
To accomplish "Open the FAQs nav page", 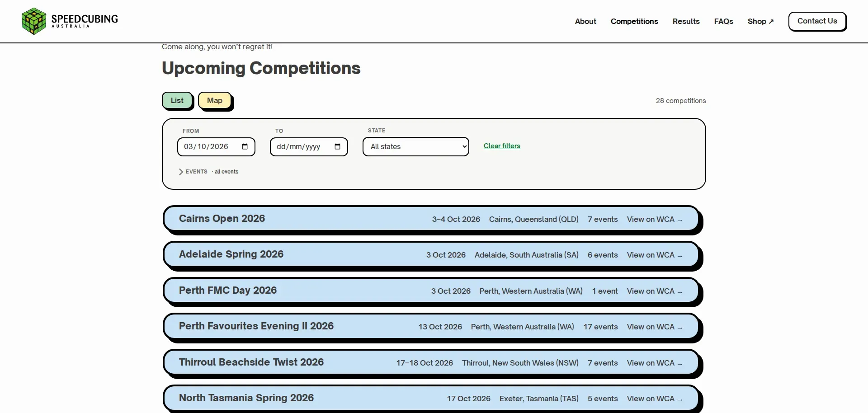I will tap(723, 21).
